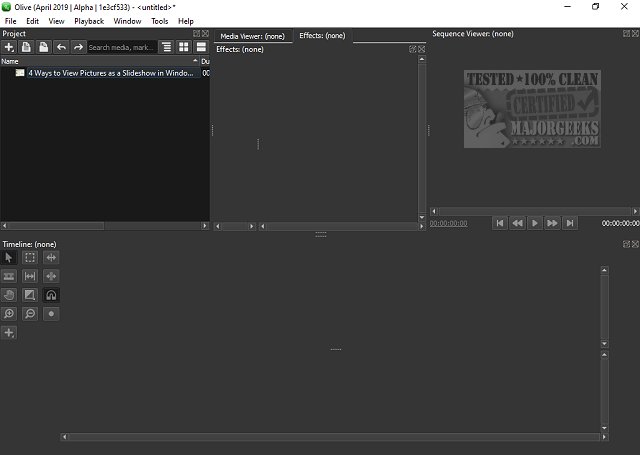Choose the Ripple tool
The width and height of the screenshot is (640, 455).
tap(51, 257)
